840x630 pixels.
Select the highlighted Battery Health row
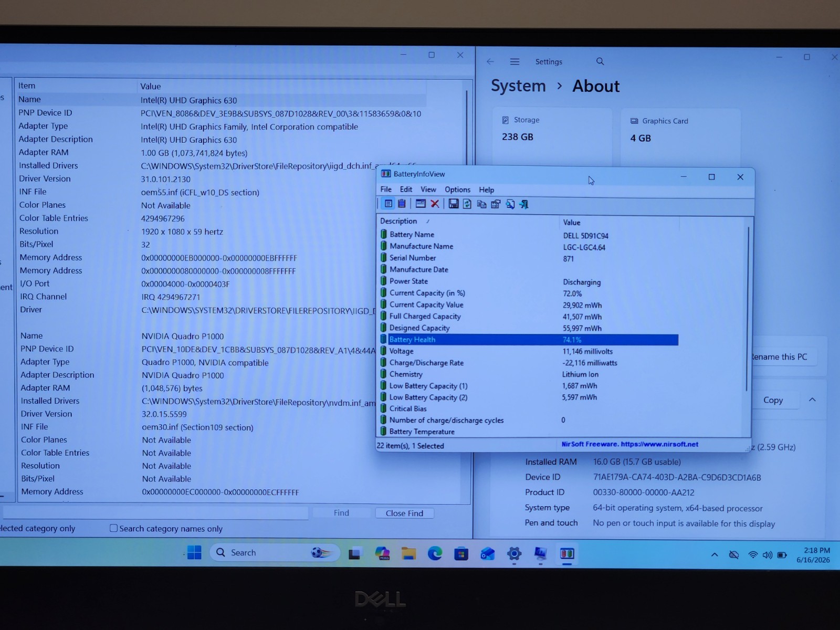point(529,340)
